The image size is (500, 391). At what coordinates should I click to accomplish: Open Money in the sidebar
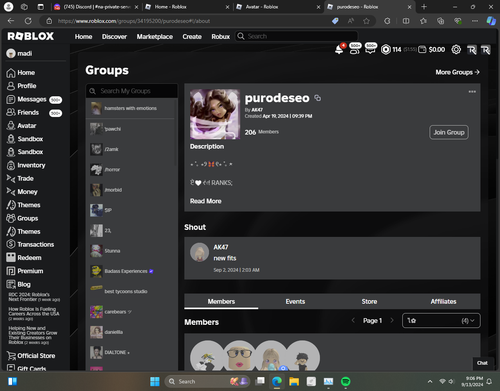pyautogui.click(x=22, y=192)
